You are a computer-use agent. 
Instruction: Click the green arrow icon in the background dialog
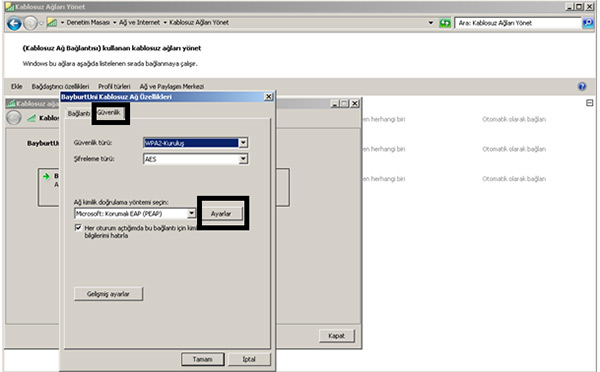(46, 176)
